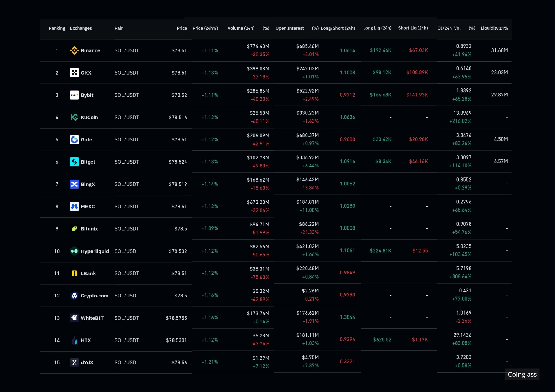The height and width of the screenshot is (392, 555).
Task: Select Crypto.com long/short ratio 0.9790
Action: click(x=347, y=295)
